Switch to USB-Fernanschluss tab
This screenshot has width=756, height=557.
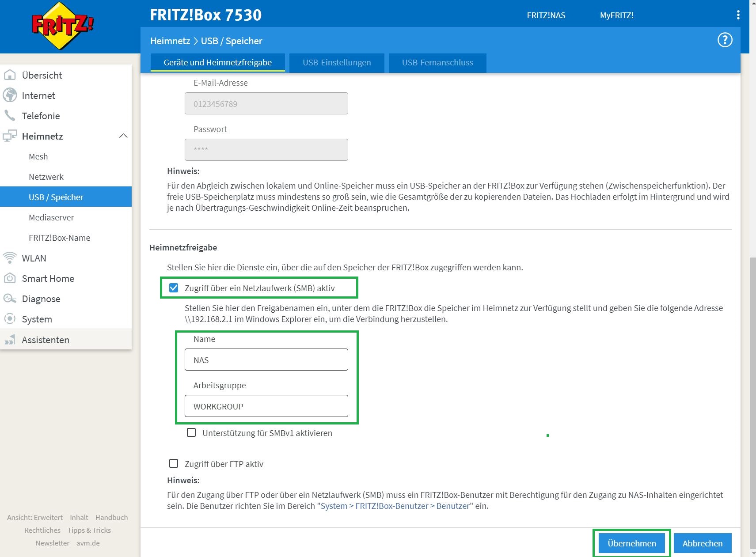[x=437, y=62]
